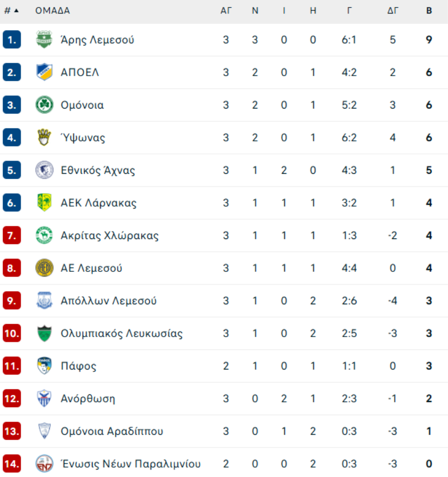Viewport: 448px width, 477px height.
Task: Open the Εθνικός Άχνας team link
Action: 98,170
